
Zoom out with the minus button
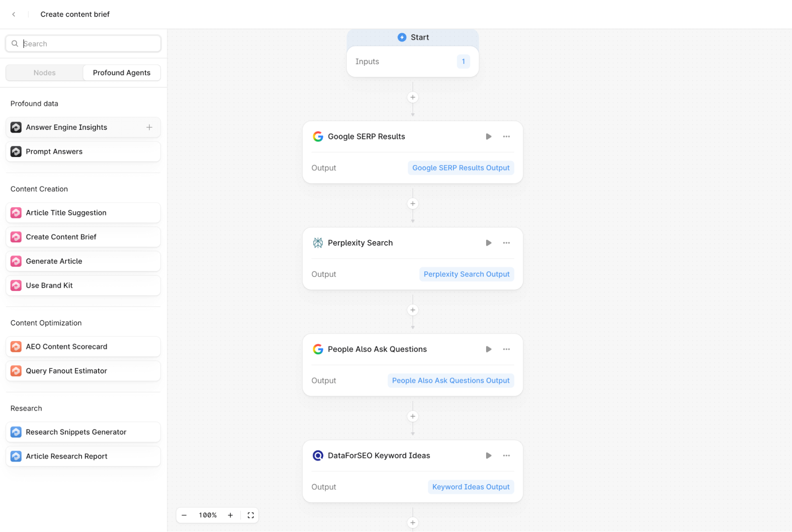[x=184, y=515]
